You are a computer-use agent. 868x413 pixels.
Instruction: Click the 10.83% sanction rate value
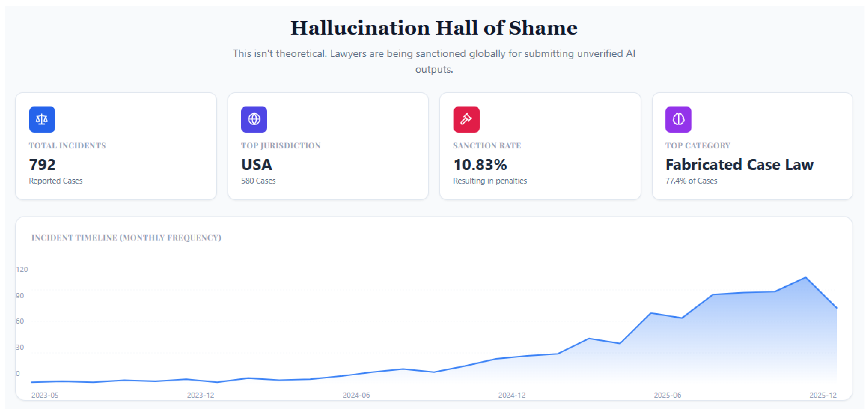[480, 165]
